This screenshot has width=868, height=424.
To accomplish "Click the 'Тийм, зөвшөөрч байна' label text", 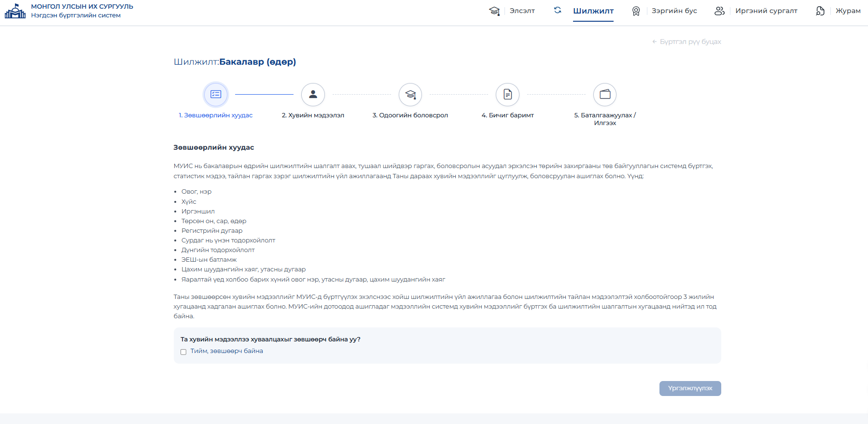I will pyautogui.click(x=227, y=351).
